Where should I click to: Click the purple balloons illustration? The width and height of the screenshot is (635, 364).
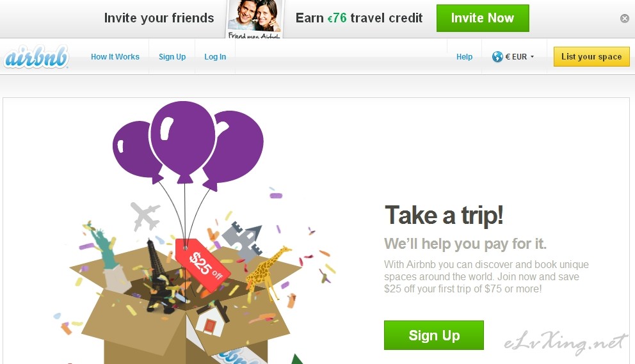188,146
